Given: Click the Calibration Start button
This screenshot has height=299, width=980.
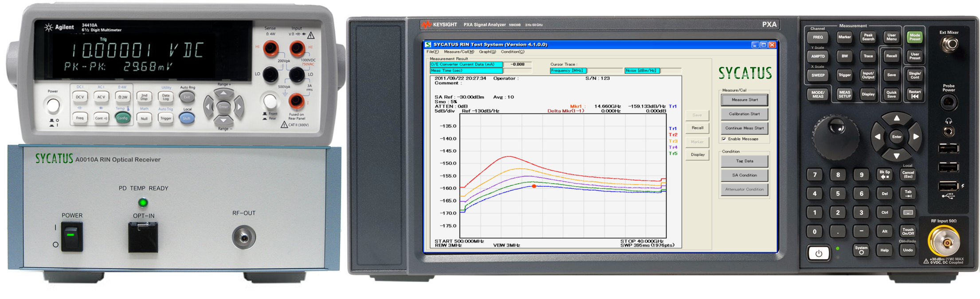Looking at the screenshot, I should point(745,114).
